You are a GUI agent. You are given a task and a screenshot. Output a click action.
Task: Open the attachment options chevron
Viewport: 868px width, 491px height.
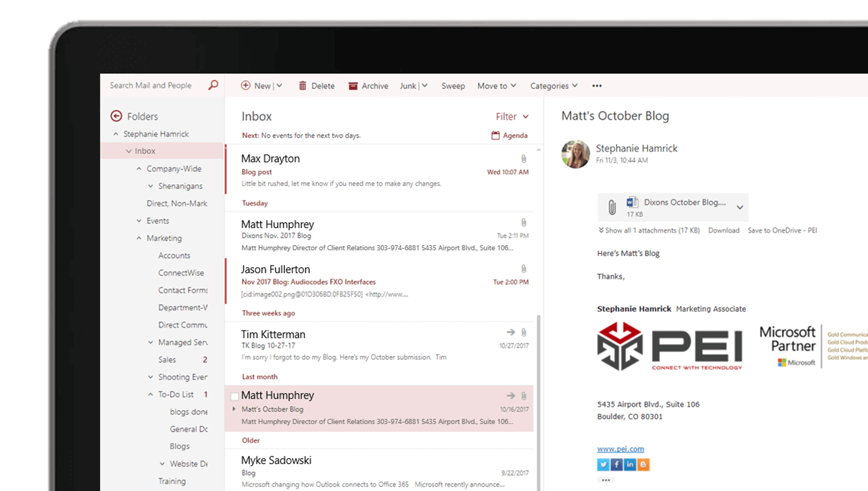pos(740,207)
